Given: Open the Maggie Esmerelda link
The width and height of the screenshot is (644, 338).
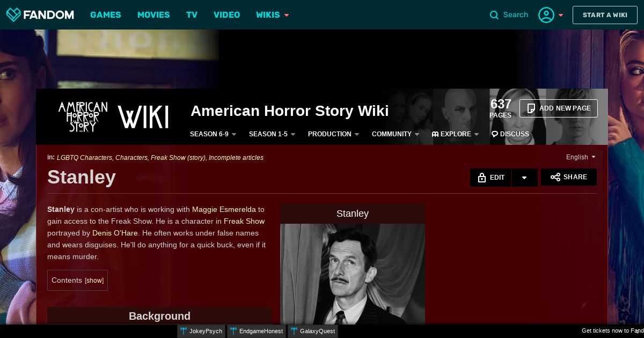Looking at the screenshot, I should (224, 209).
